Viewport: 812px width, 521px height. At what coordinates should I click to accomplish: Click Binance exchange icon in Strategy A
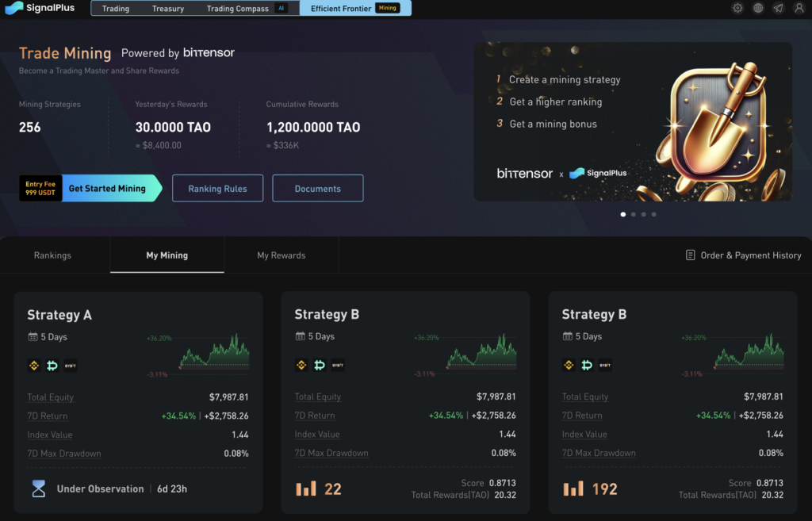click(x=34, y=366)
